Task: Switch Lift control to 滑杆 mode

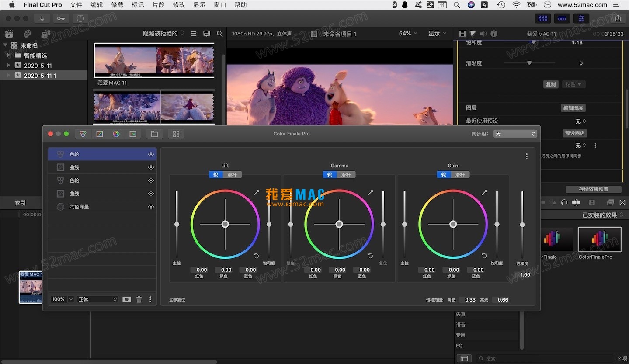Action: pos(232,175)
